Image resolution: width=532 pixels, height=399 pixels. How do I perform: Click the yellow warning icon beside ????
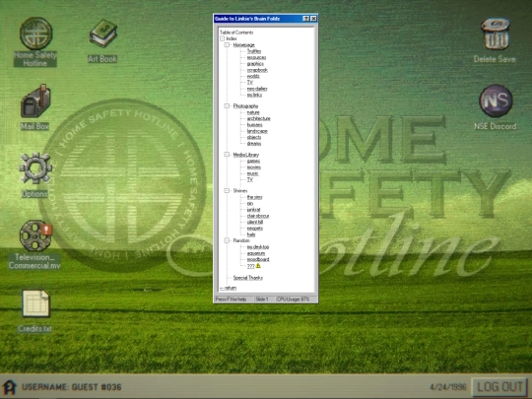click(258, 266)
